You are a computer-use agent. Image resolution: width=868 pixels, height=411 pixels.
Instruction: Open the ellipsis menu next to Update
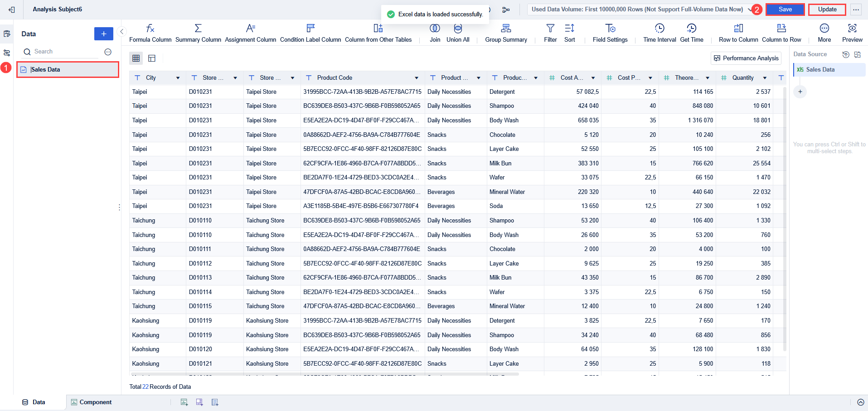pos(856,10)
